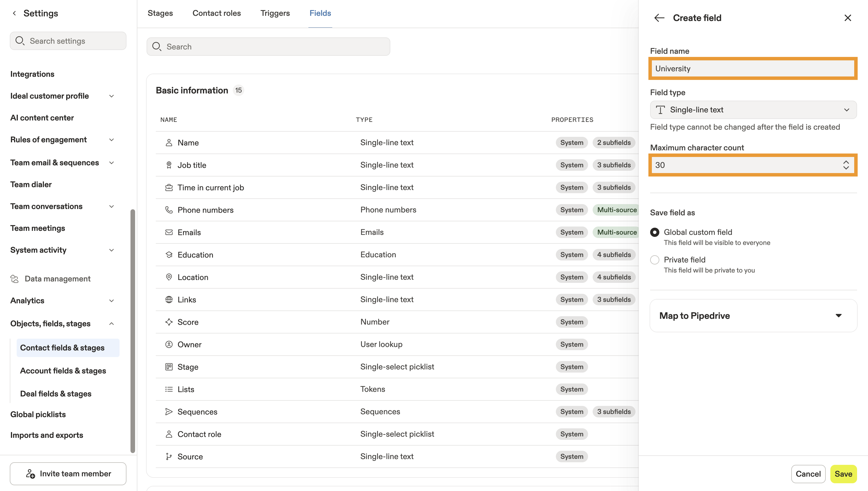Click the Maximum character count stepper arrows
The width and height of the screenshot is (868, 491).
click(x=846, y=165)
